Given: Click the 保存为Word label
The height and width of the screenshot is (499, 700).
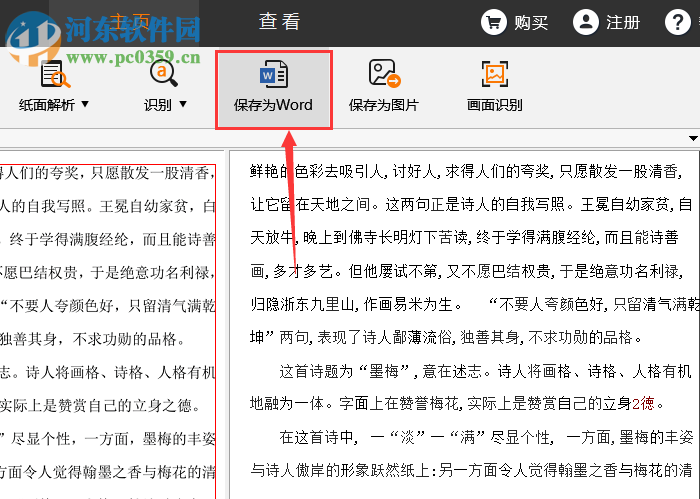Looking at the screenshot, I should [x=273, y=105].
